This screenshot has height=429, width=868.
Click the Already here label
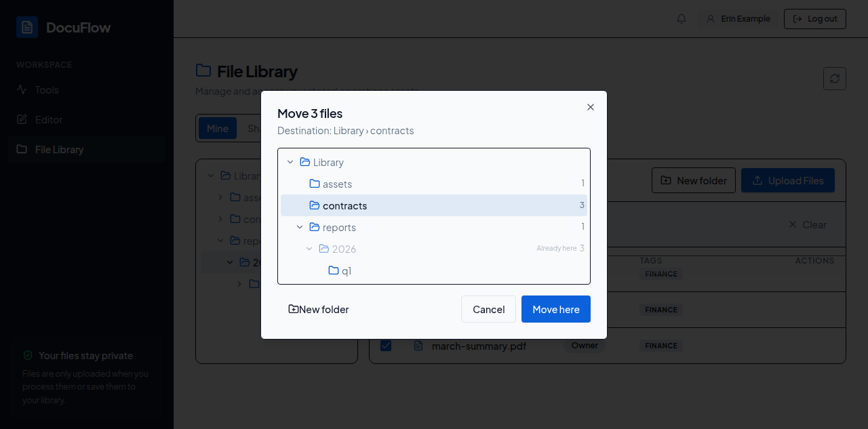556,249
